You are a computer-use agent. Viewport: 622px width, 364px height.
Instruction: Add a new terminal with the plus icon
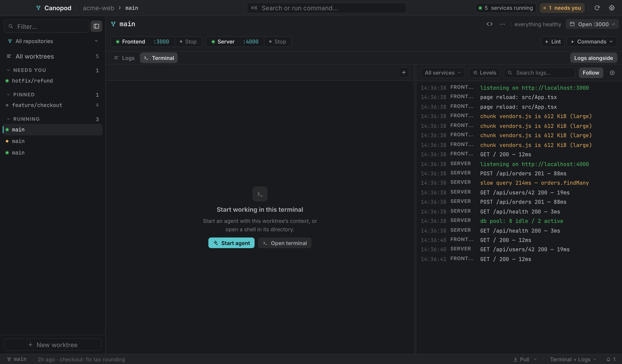coord(404,73)
